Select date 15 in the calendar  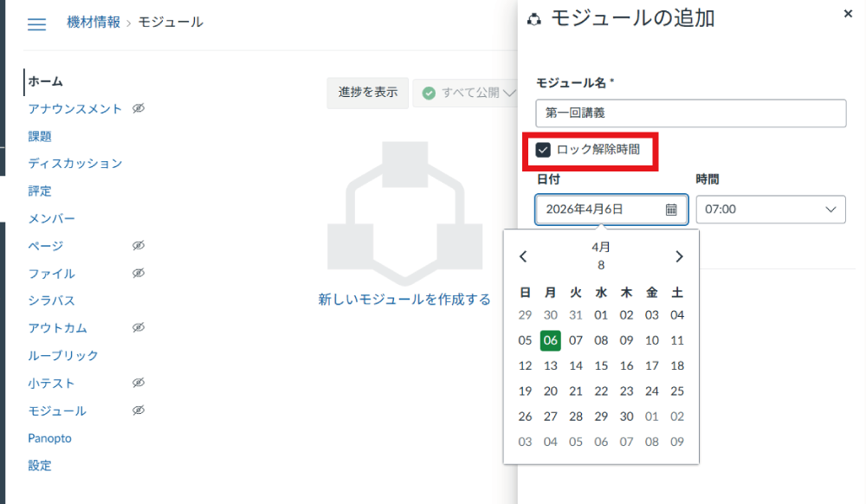coord(601,366)
